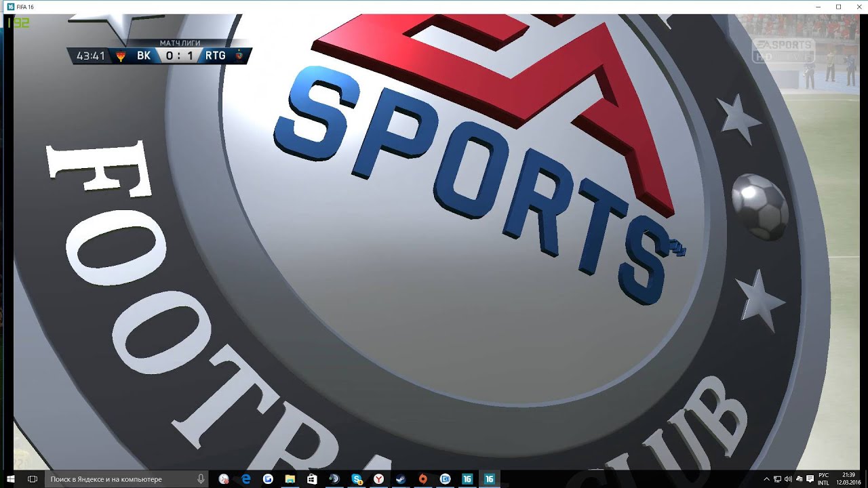This screenshot has width=868, height=488.
Task: Open Task View on the taskbar
Action: 32,479
